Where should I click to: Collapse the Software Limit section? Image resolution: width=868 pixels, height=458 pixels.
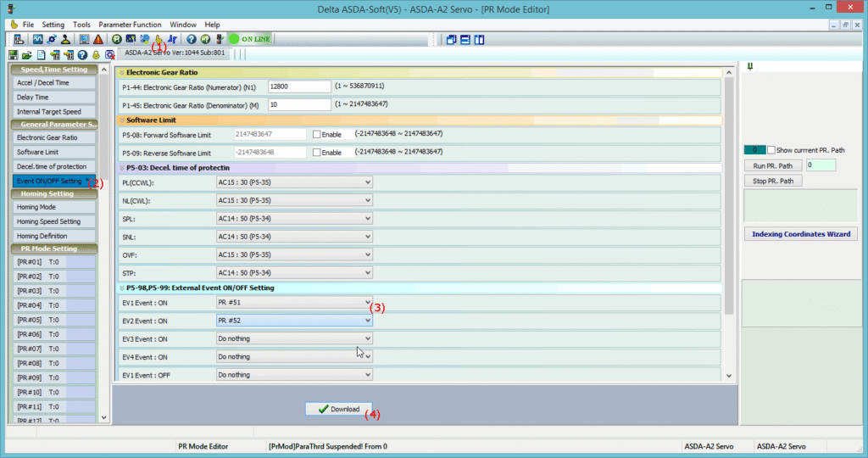click(x=122, y=120)
